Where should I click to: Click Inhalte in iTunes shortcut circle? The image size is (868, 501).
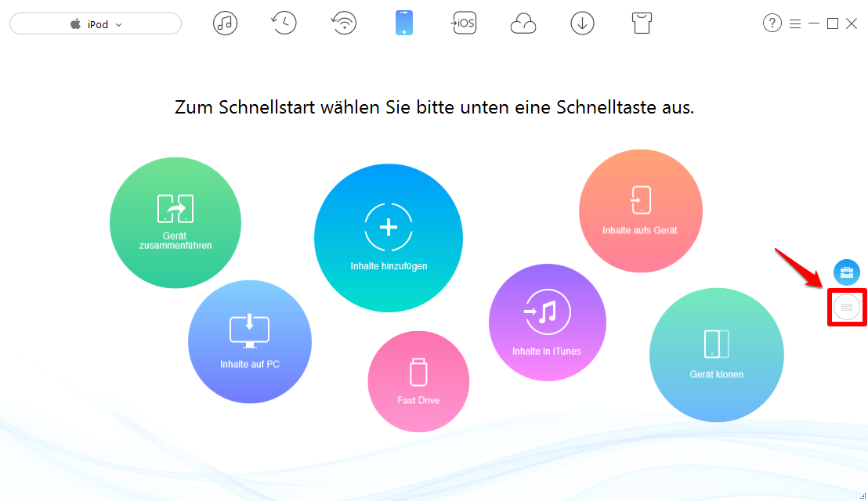point(548,323)
